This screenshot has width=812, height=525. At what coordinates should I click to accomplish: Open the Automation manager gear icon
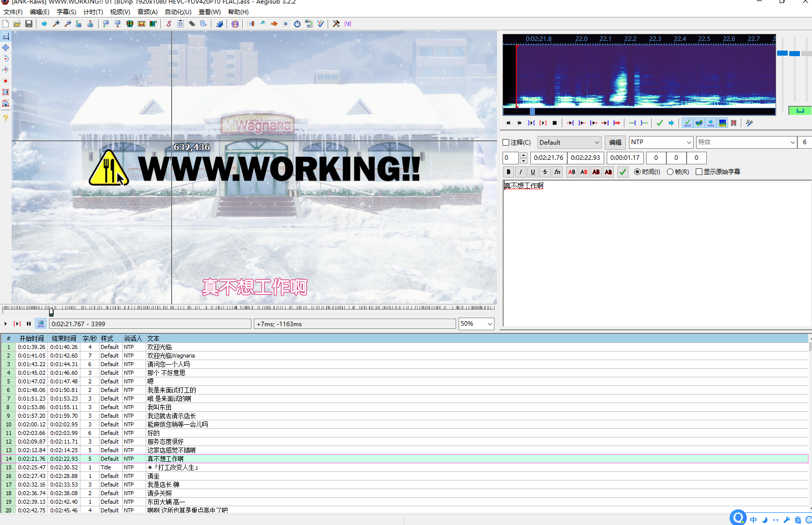tap(219, 24)
